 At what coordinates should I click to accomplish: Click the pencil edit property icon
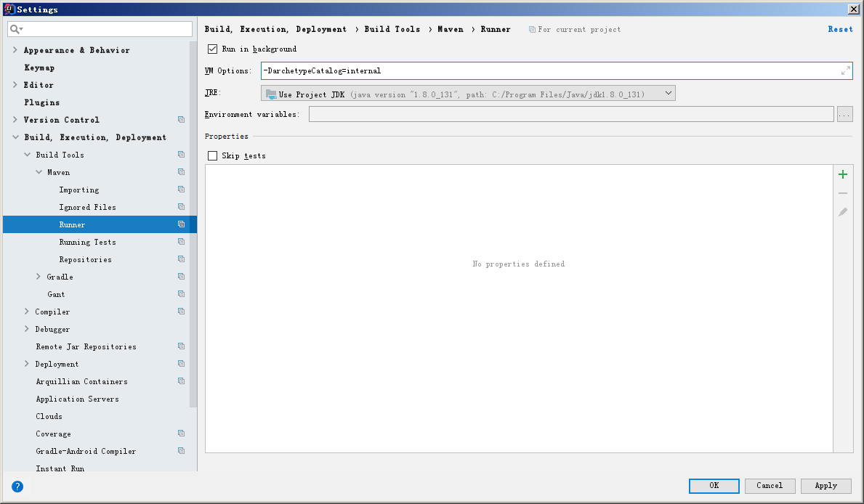[x=842, y=212]
